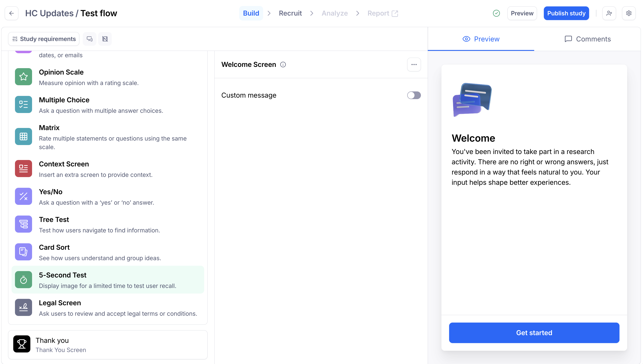Viewport: 643px width, 364px height.
Task: Add a Matrix block
Action: pos(108,136)
